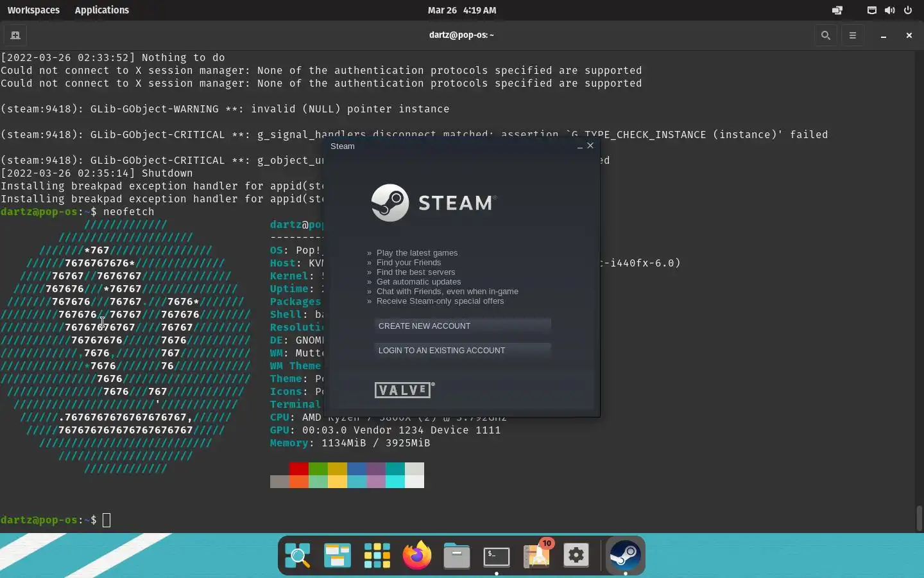
Task: Click "Chat with Friends, even when in-game" text
Action: (447, 292)
